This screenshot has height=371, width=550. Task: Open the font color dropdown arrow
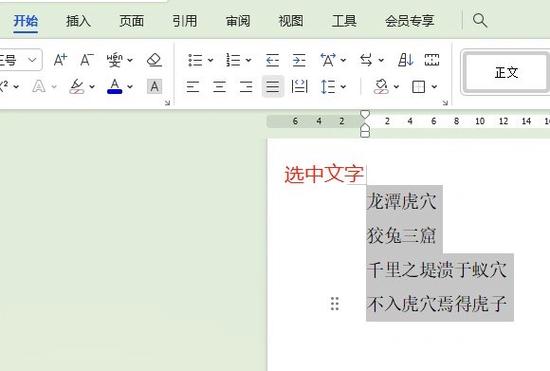pos(130,87)
